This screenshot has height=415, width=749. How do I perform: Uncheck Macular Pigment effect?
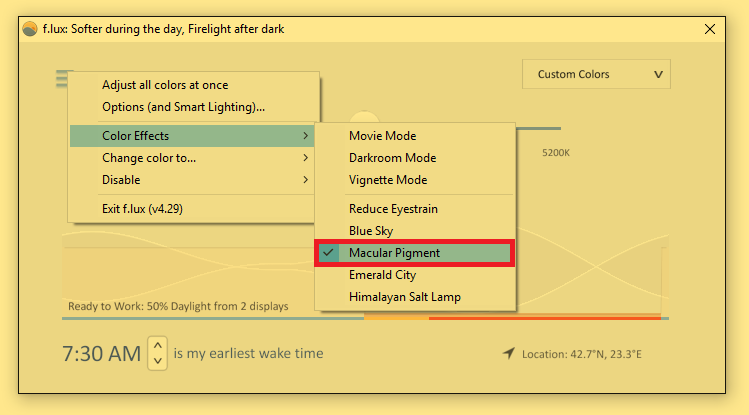(x=415, y=253)
